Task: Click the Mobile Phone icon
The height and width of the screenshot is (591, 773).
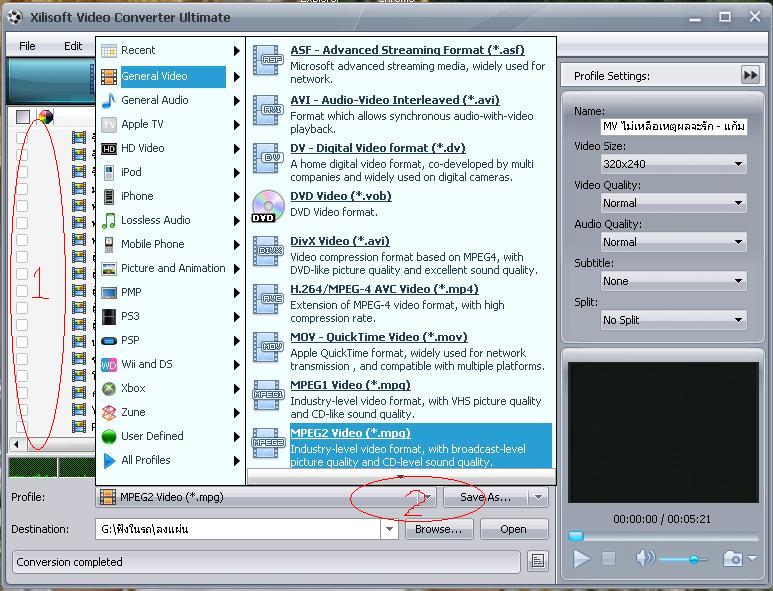Action: click(108, 244)
